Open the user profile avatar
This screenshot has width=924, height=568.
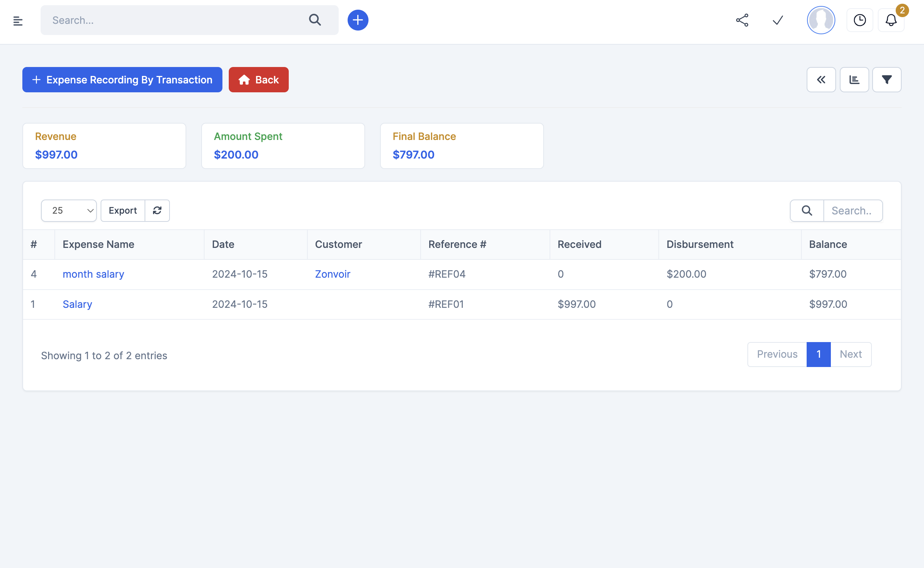click(x=821, y=20)
